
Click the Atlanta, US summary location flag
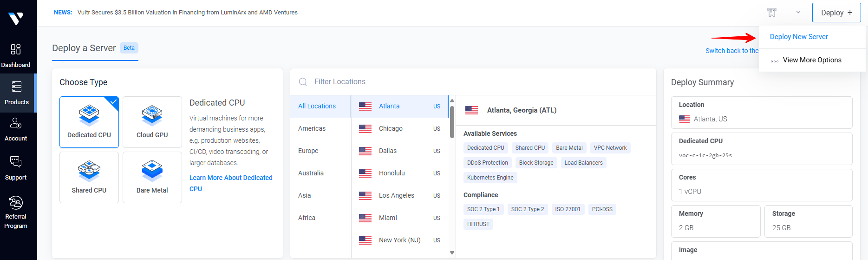(685, 119)
